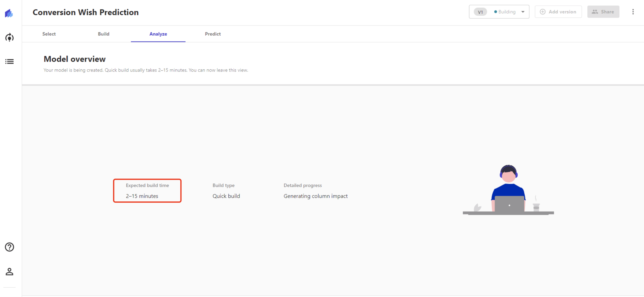Select the Build tab
The width and height of the screenshot is (644, 297).
click(103, 34)
